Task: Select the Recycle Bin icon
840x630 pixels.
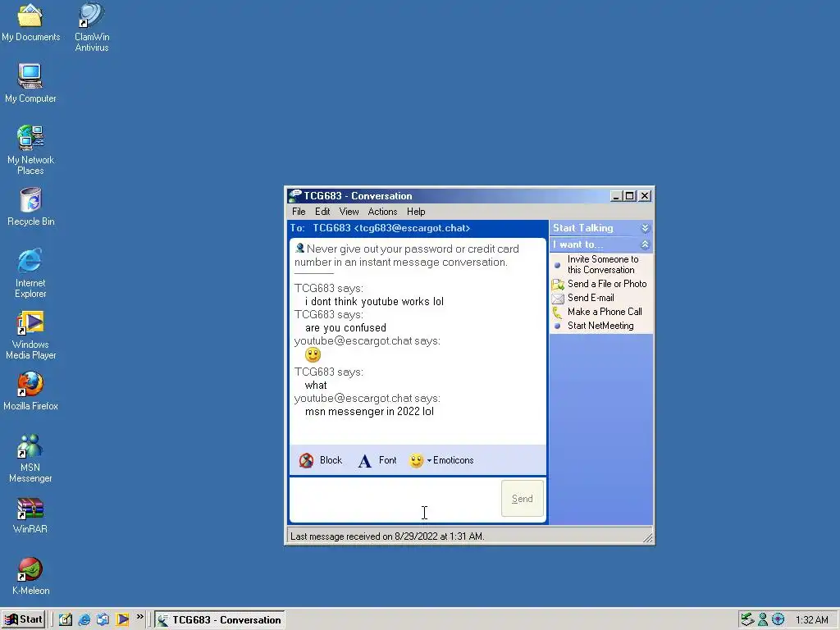Action: click(30, 206)
